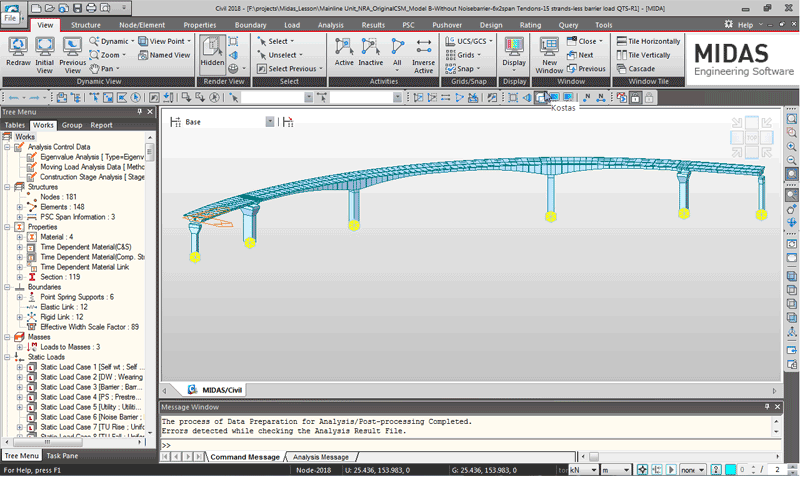
Task: Open the m length unit dropdown
Action: (627, 470)
